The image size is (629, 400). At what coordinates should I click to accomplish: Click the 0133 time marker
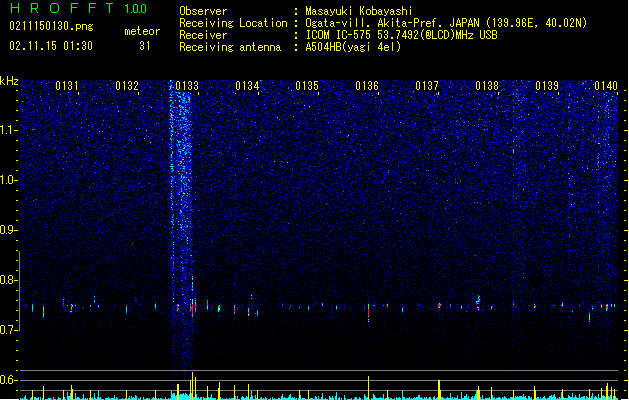tap(187, 86)
